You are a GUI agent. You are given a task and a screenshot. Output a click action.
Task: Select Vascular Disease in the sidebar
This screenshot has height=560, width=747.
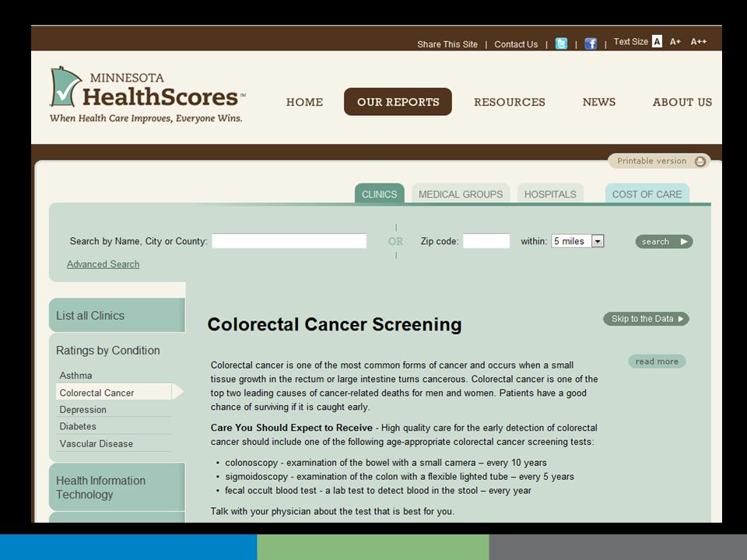96,443
